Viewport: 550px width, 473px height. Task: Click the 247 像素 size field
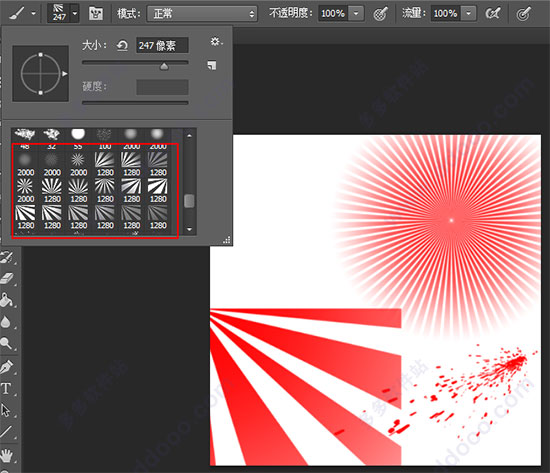tap(162, 45)
